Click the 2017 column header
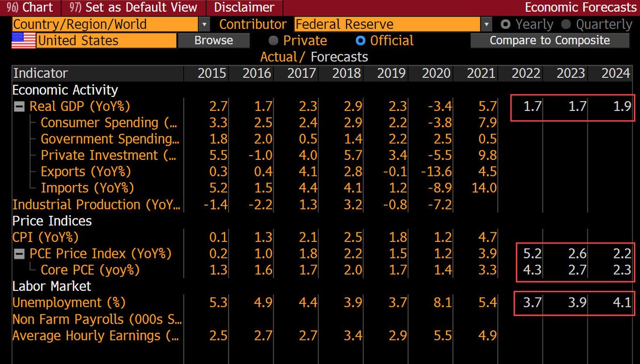640x364 pixels. point(301,74)
